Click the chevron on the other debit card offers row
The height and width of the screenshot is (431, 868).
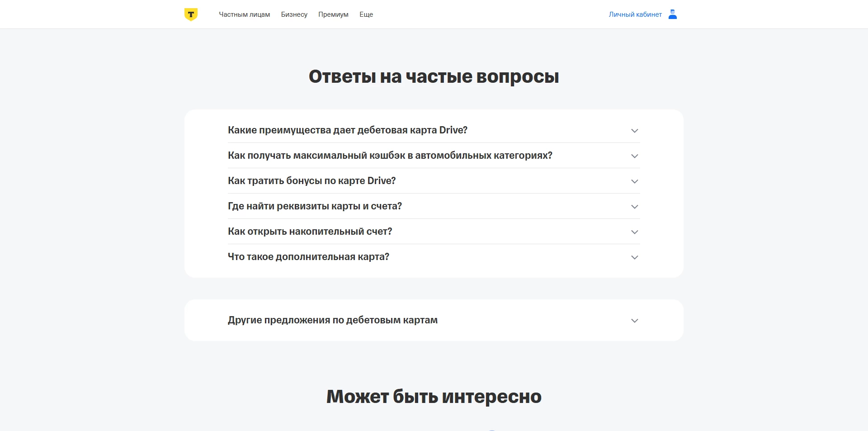pos(635,321)
